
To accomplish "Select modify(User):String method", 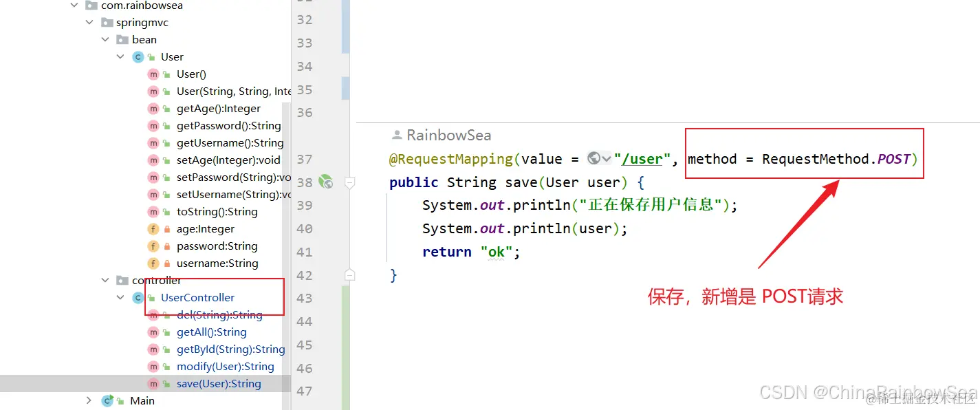I will click(226, 367).
